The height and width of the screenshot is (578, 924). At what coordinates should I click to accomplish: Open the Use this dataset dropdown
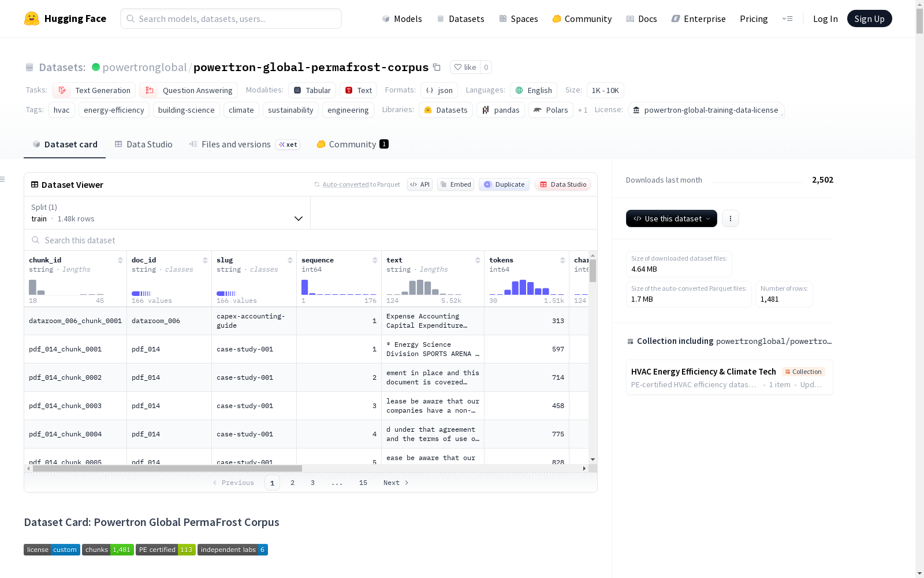(x=672, y=218)
